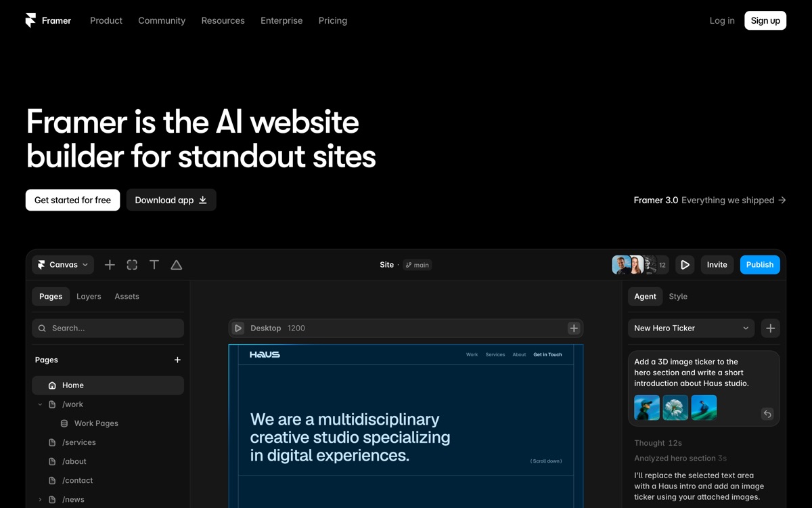Select the Frame tool icon
812x508 pixels.
point(132,265)
